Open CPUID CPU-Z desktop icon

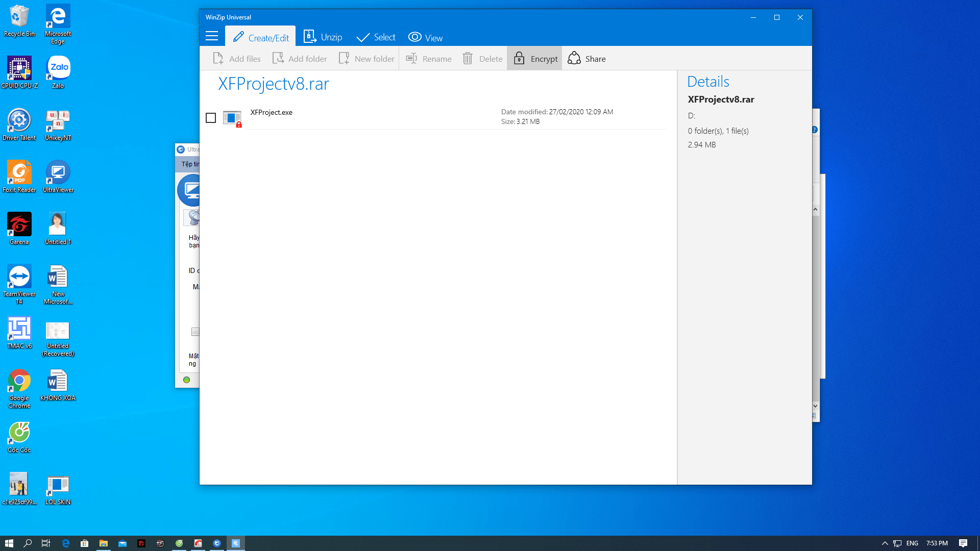click(x=19, y=72)
